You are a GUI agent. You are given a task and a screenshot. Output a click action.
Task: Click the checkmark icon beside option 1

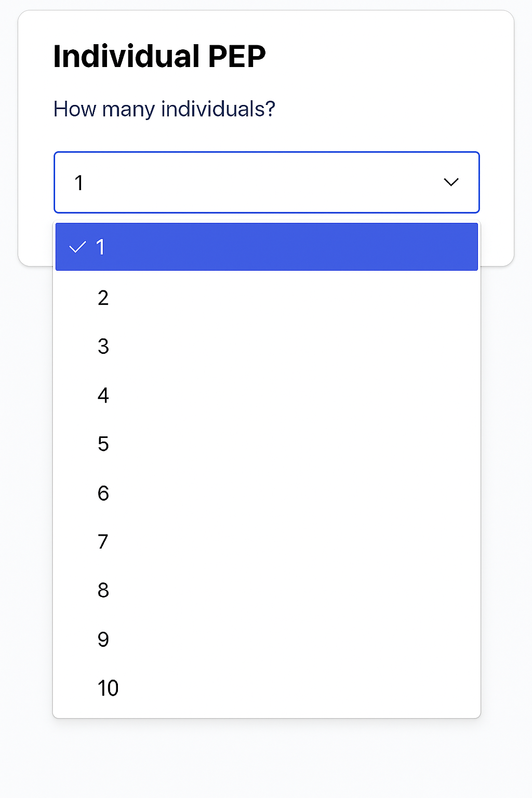pyautogui.click(x=77, y=247)
